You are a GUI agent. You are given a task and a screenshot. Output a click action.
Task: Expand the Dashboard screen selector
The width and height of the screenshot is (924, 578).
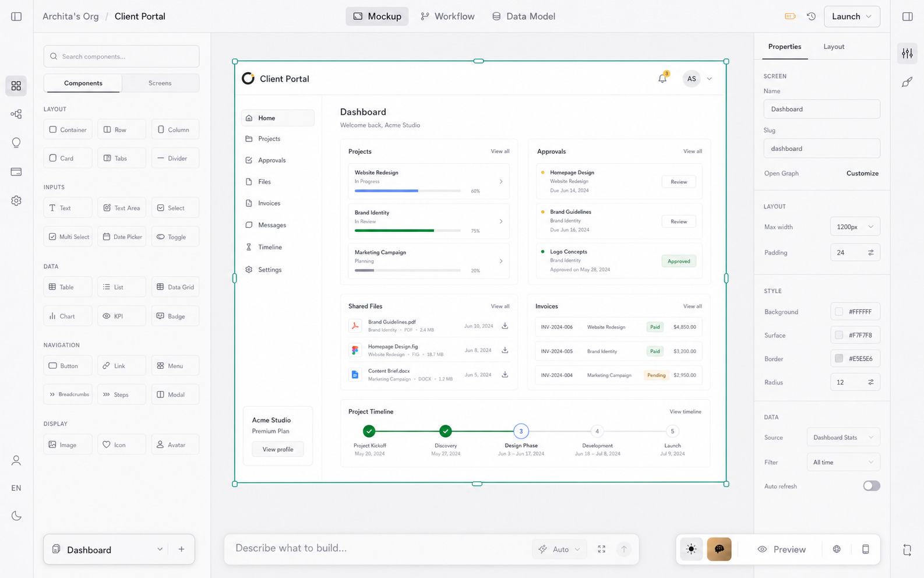click(160, 549)
